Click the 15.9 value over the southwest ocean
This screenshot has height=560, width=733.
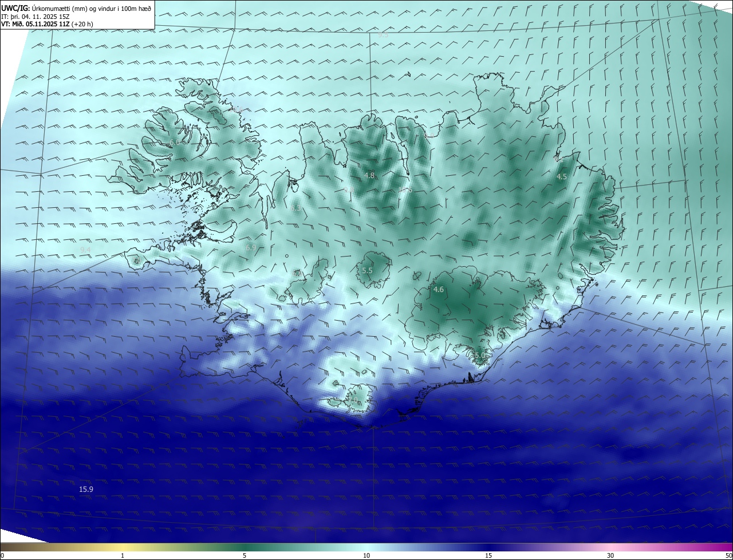pyautogui.click(x=86, y=489)
